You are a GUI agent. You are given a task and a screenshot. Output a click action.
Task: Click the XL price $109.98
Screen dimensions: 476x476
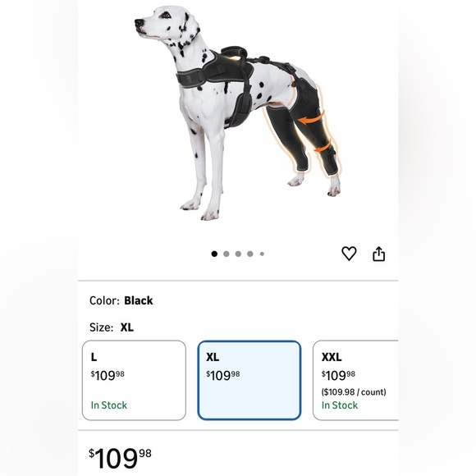[223, 376]
